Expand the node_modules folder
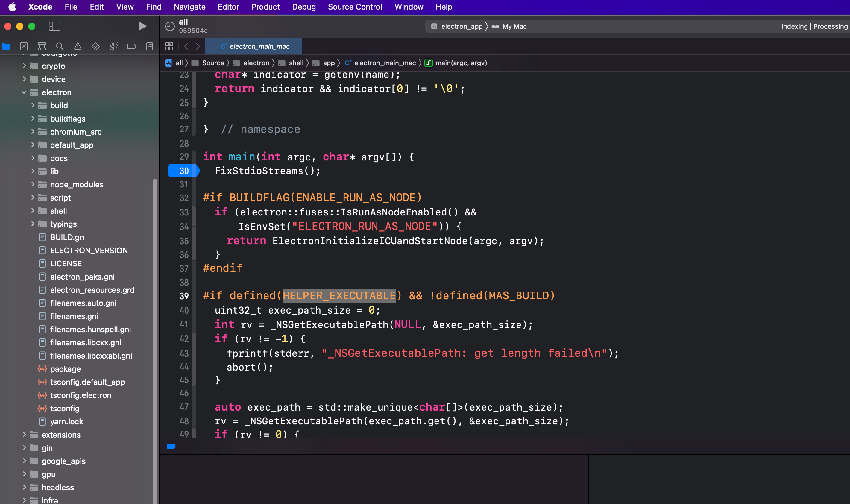Image resolution: width=850 pixels, height=504 pixels. point(33,184)
